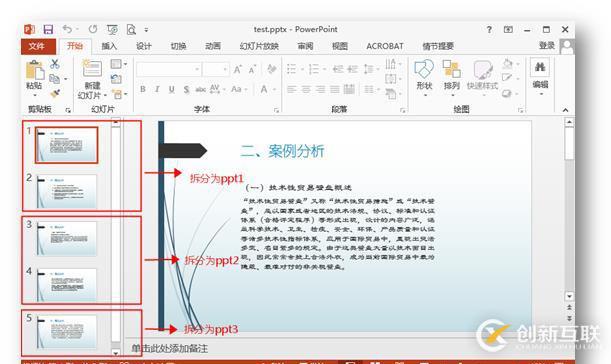Click the Decrease List Level icon
The width and height of the screenshot is (611, 364).
(338, 69)
